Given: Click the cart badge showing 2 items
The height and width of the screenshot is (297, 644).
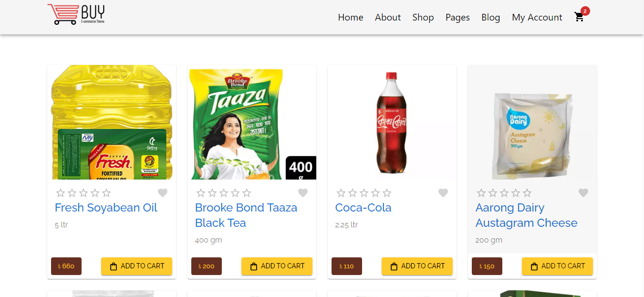Looking at the screenshot, I should (586, 10).
